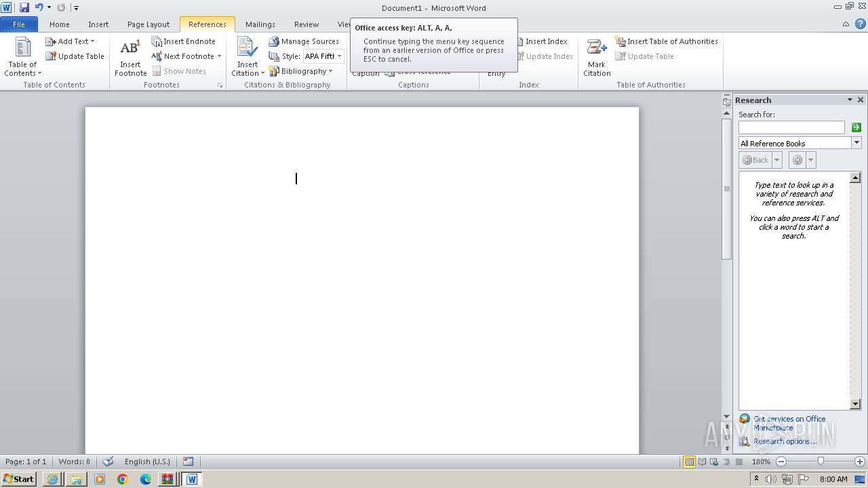Click Mark Citation
Screen dimensions: 868x488
tap(597, 57)
